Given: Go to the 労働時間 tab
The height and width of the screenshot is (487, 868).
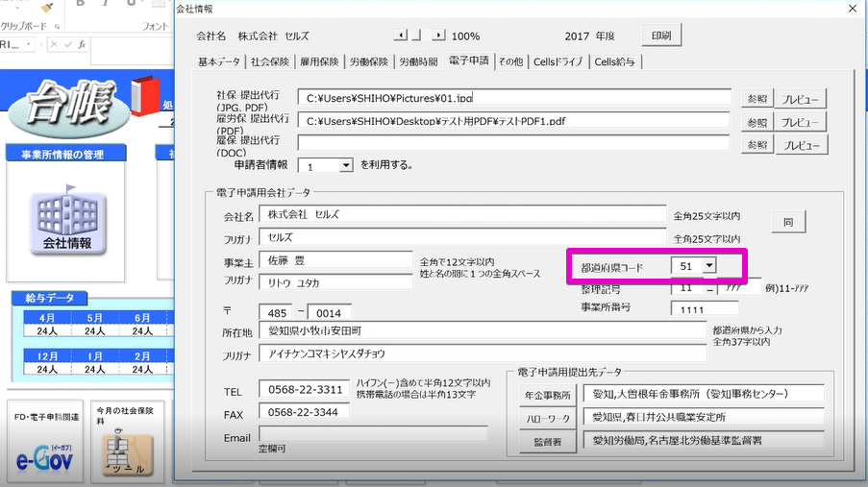Looking at the screenshot, I should point(418,61).
